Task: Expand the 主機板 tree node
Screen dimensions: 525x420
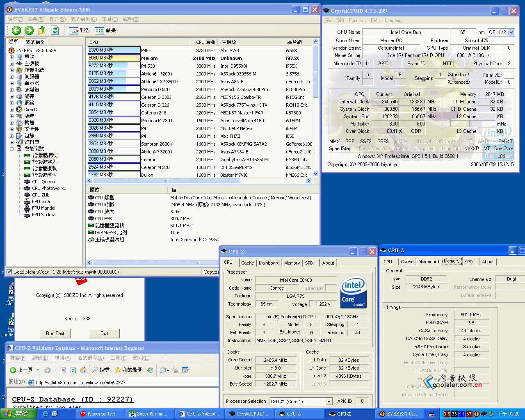Action: tap(11, 64)
